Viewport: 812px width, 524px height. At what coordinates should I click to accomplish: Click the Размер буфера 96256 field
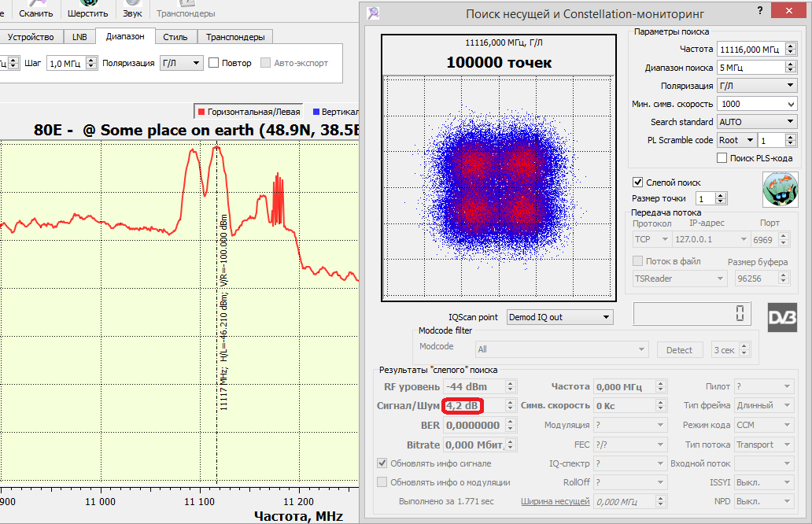[x=756, y=279]
